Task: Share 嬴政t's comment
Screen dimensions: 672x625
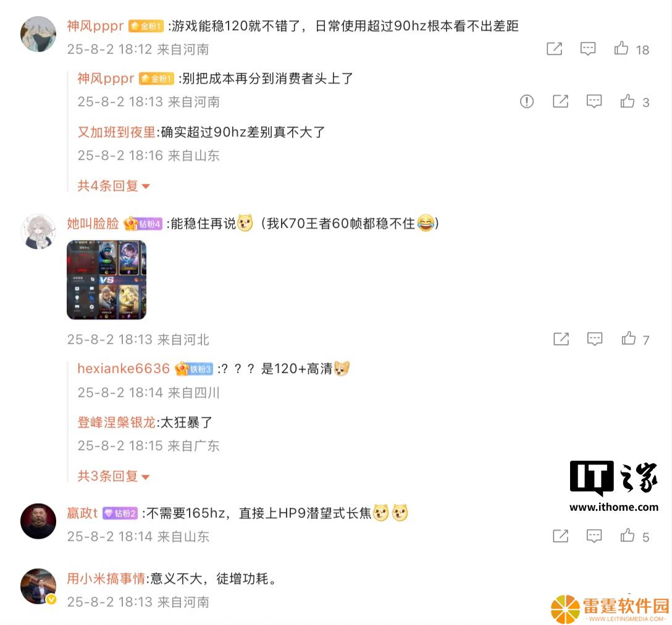Action: tap(560, 535)
